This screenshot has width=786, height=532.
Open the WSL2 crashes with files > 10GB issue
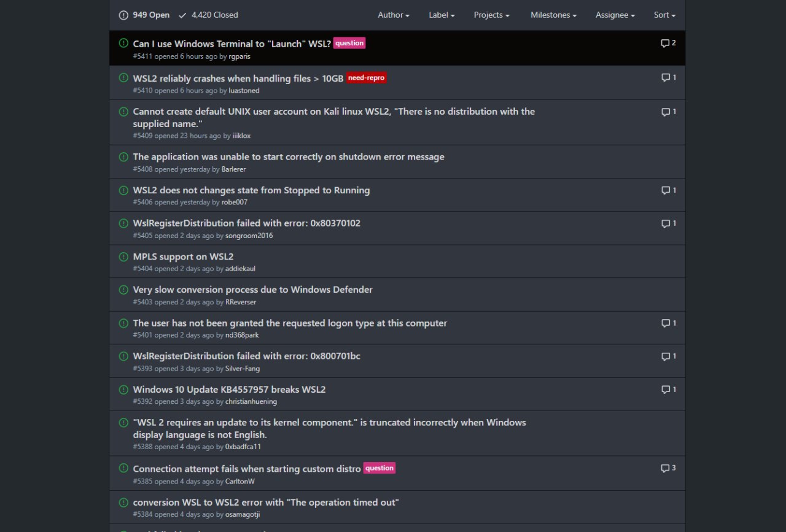tap(238, 78)
